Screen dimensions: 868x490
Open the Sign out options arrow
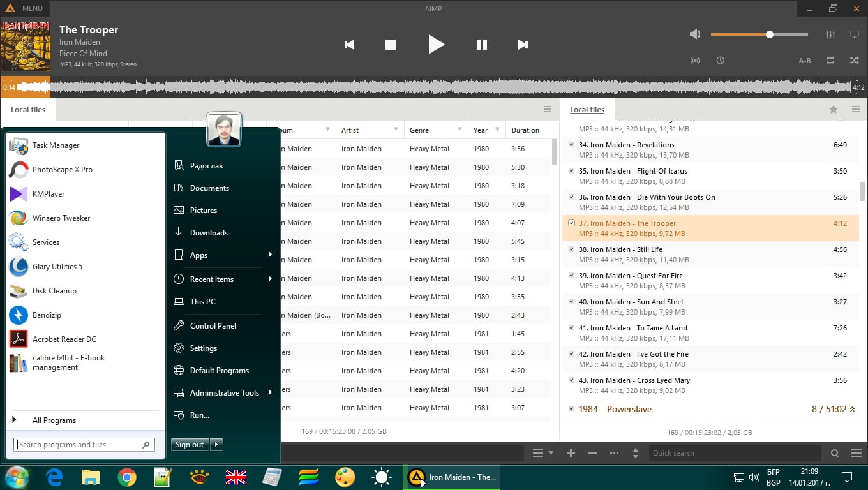click(217, 445)
